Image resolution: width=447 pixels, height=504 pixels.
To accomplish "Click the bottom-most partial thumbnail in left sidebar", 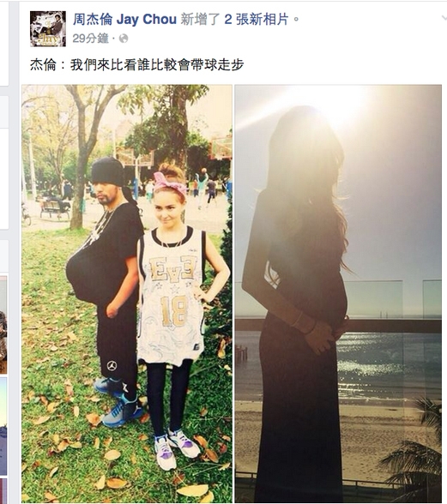I will 3,491.
